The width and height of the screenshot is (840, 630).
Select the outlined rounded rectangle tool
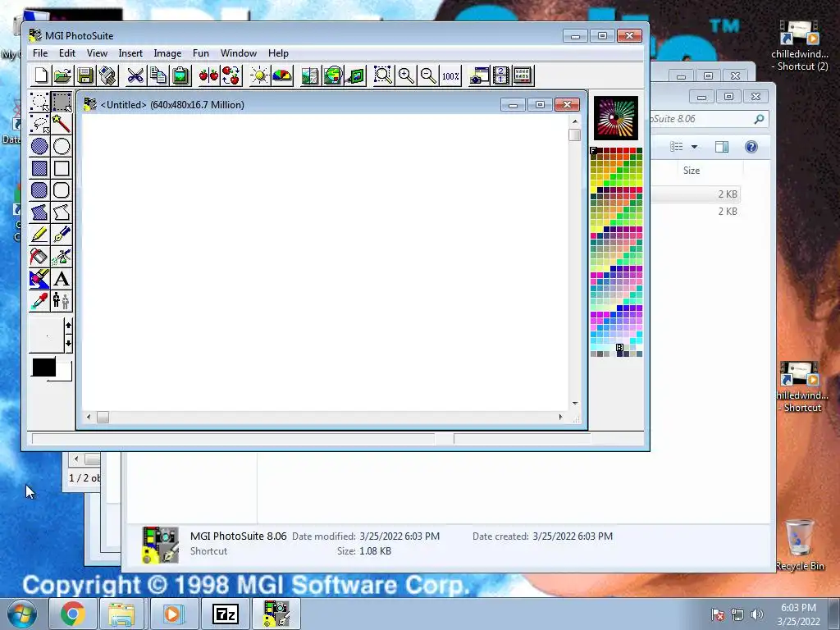coord(62,190)
